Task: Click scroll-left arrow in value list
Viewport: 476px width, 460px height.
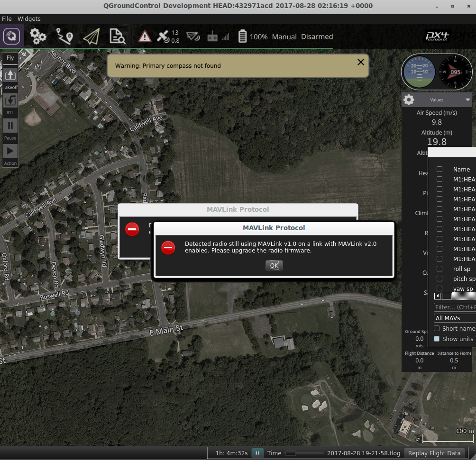Action: [x=438, y=296]
